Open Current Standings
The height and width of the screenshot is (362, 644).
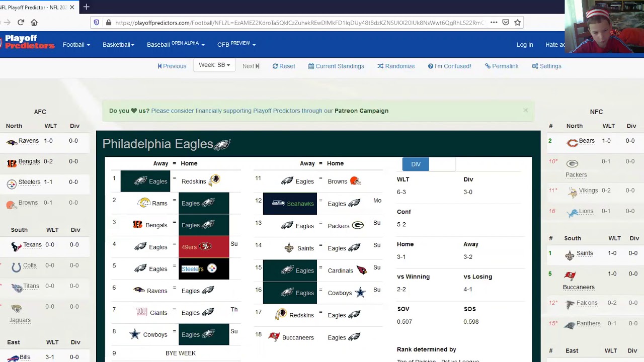(336, 66)
